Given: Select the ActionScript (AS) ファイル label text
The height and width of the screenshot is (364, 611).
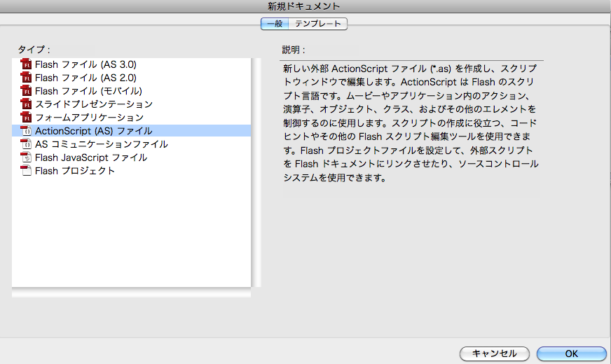Looking at the screenshot, I should coord(93,131).
